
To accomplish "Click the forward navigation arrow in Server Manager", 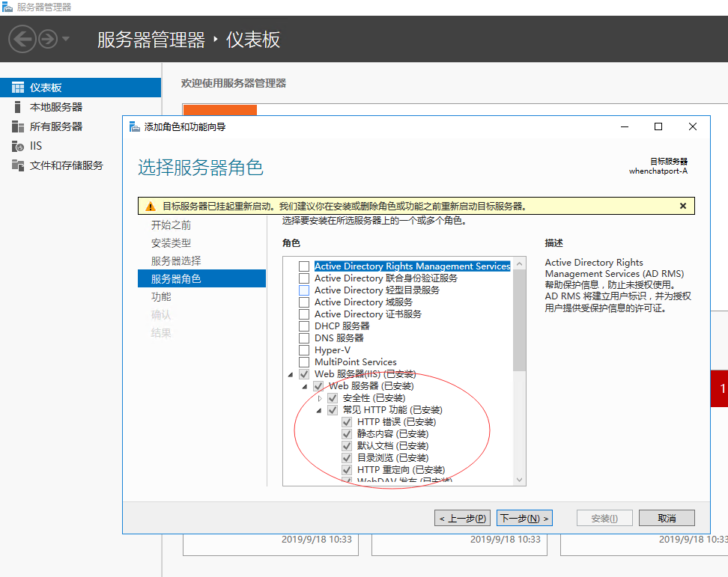I will [48, 40].
